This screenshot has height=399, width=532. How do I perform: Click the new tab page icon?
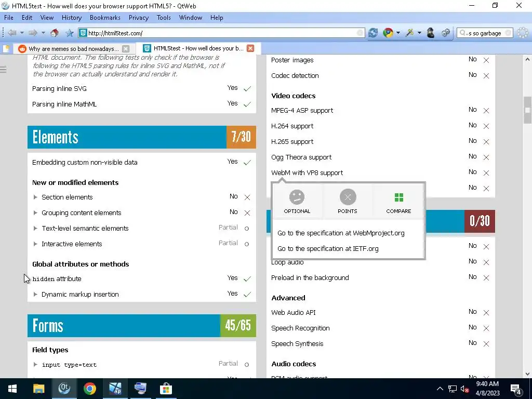(6, 48)
